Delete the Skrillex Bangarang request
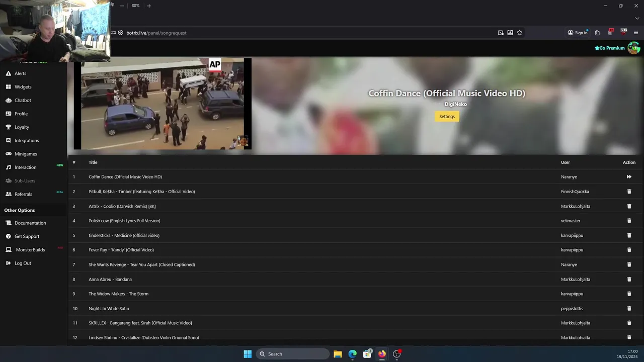Viewport: 644px width, 362px height. click(629, 323)
